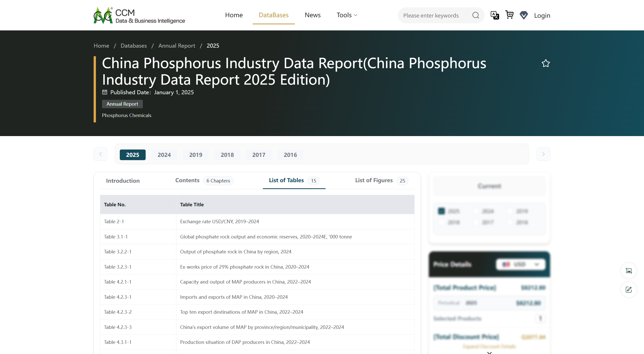Open the shopping cart
Image resolution: width=644 pixels, height=354 pixels.
click(x=509, y=15)
